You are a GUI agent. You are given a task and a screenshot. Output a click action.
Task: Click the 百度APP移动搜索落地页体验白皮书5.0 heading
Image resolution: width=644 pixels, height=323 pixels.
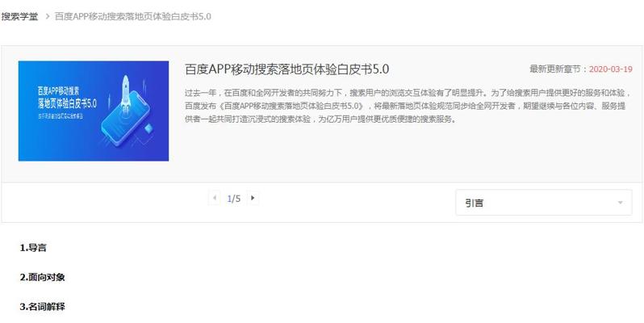pos(286,69)
